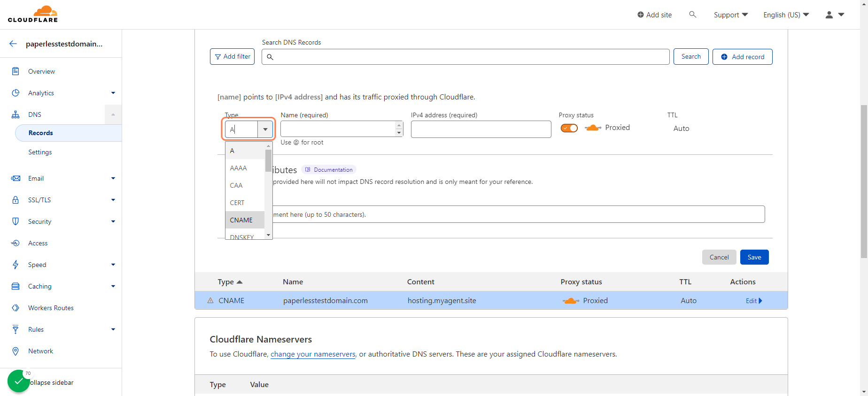Select CAA record type option
868x396 pixels.
click(245, 185)
